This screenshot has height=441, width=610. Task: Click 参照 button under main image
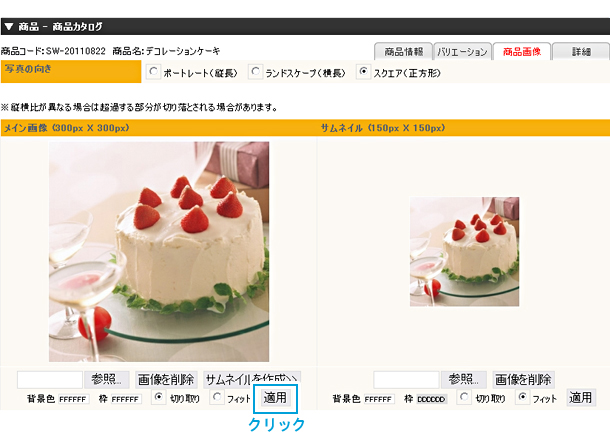(x=106, y=379)
